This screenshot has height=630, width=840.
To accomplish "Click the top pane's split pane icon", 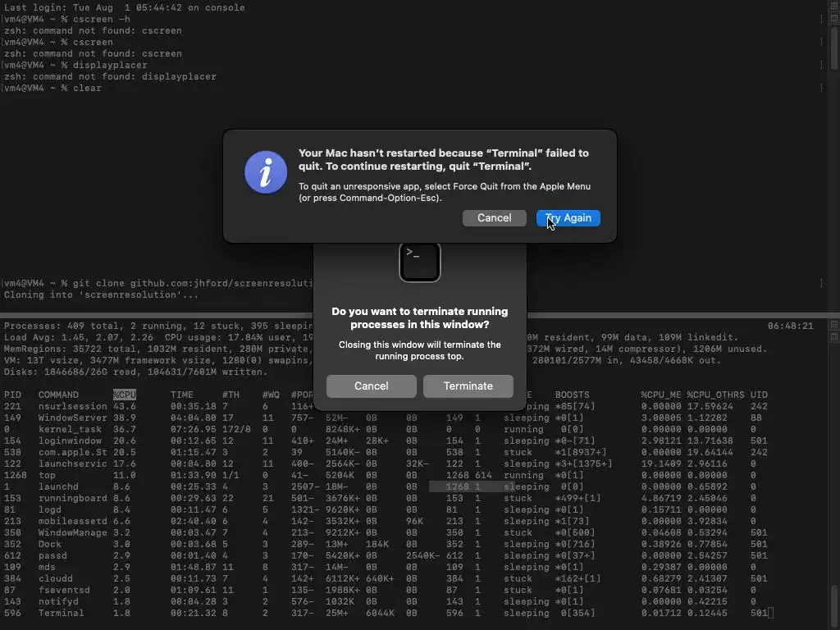I will pos(834,5).
